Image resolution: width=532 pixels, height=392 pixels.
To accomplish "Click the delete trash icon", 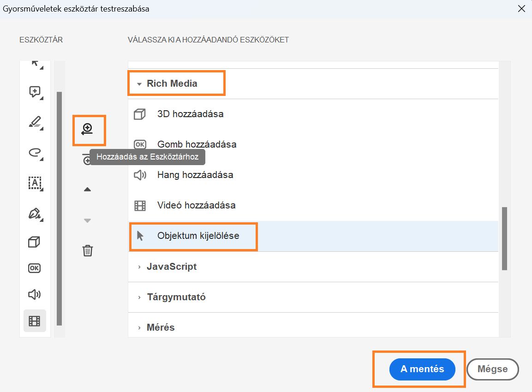I will (x=87, y=250).
